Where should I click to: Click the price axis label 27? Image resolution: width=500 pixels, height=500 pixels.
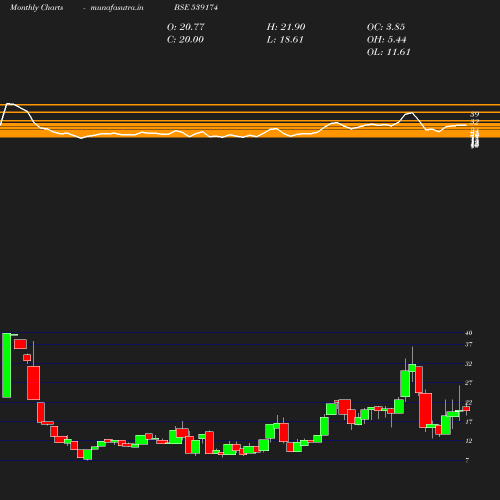pos(469,383)
